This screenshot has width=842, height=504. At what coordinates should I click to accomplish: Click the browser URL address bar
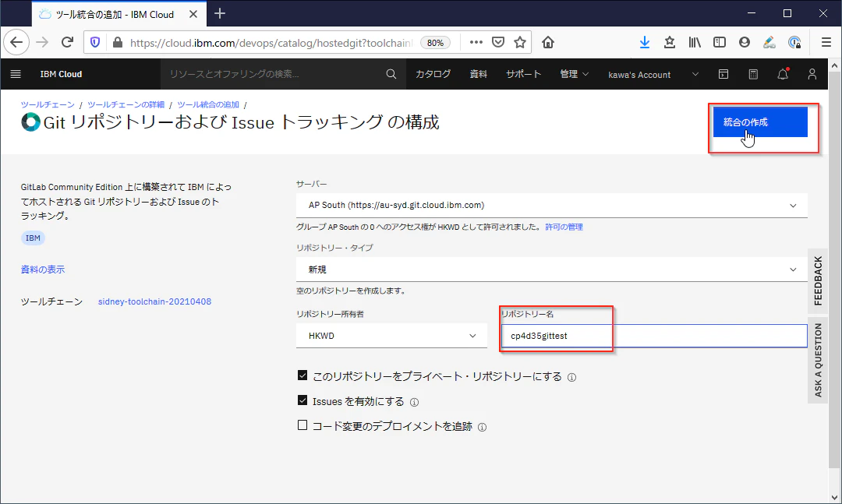tap(271, 43)
